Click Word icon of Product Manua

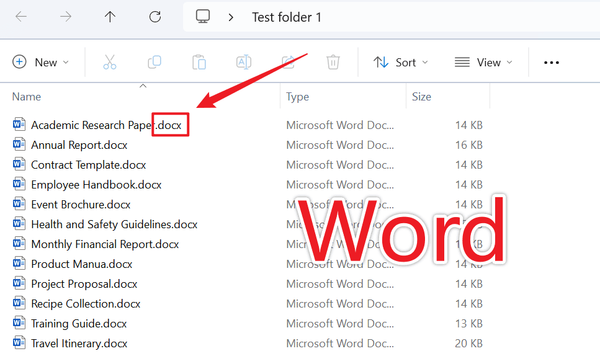pos(19,264)
